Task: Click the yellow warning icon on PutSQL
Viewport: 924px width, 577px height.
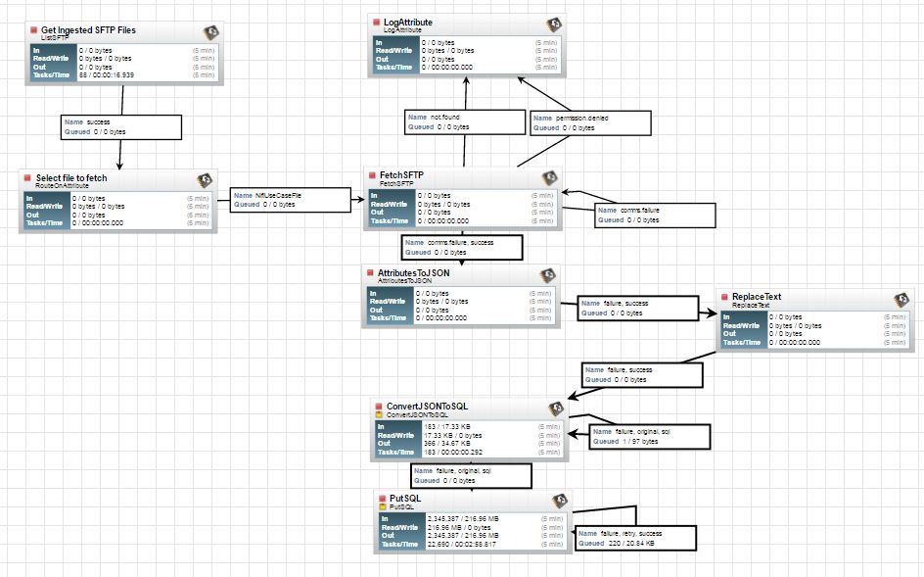Action: (382, 507)
